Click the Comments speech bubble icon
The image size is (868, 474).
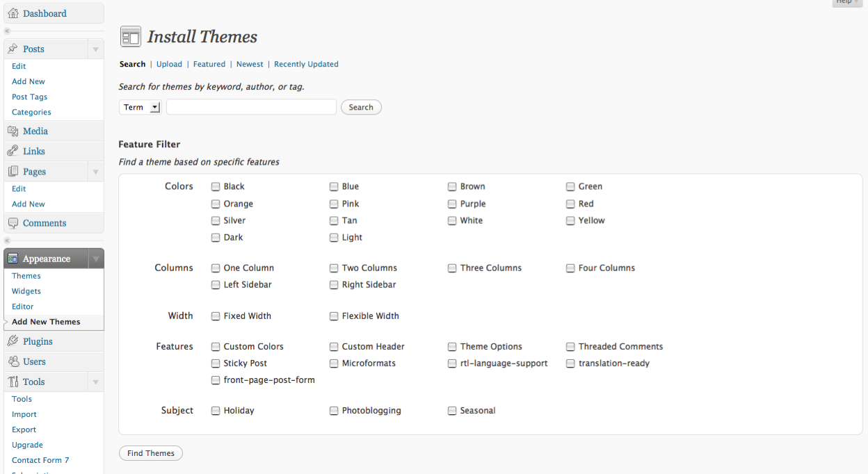pyautogui.click(x=13, y=223)
